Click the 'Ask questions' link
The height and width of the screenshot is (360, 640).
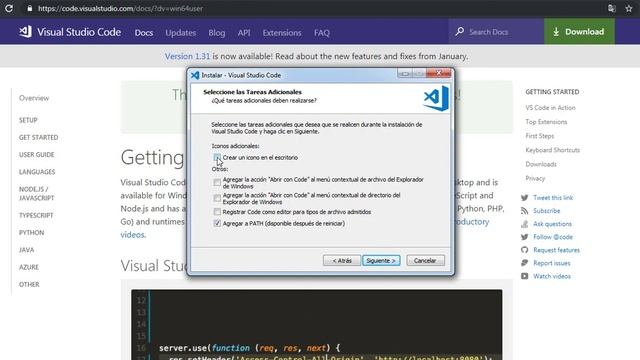(x=552, y=224)
